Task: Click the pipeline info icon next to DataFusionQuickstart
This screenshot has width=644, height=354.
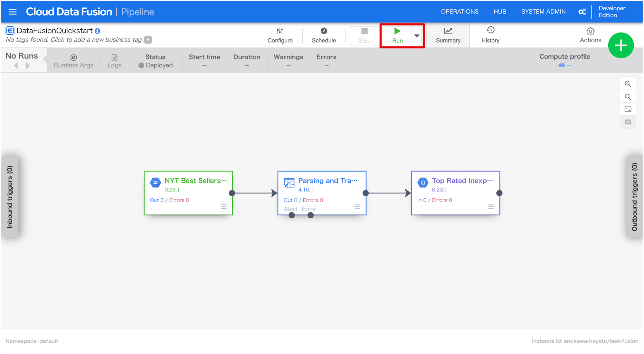Action: click(98, 31)
